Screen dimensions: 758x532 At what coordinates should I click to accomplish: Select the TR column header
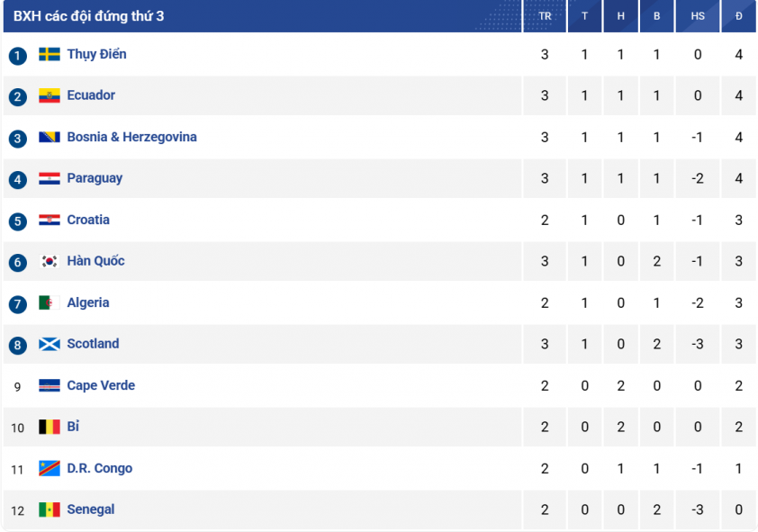pyautogui.click(x=545, y=16)
